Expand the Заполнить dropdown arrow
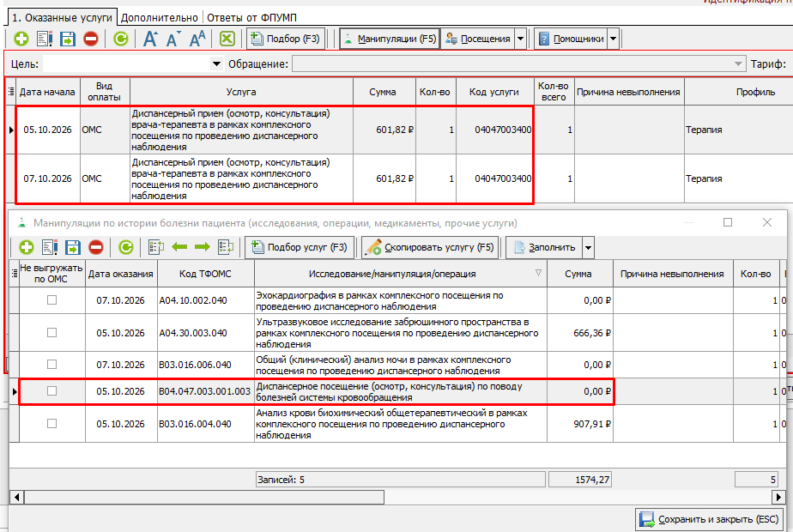Viewport: 793px width, 532px height. point(588,248)
